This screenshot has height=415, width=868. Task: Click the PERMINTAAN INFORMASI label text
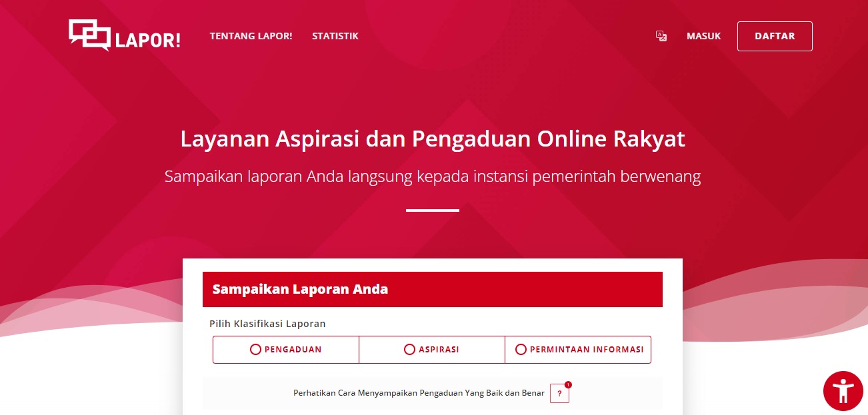587,349
